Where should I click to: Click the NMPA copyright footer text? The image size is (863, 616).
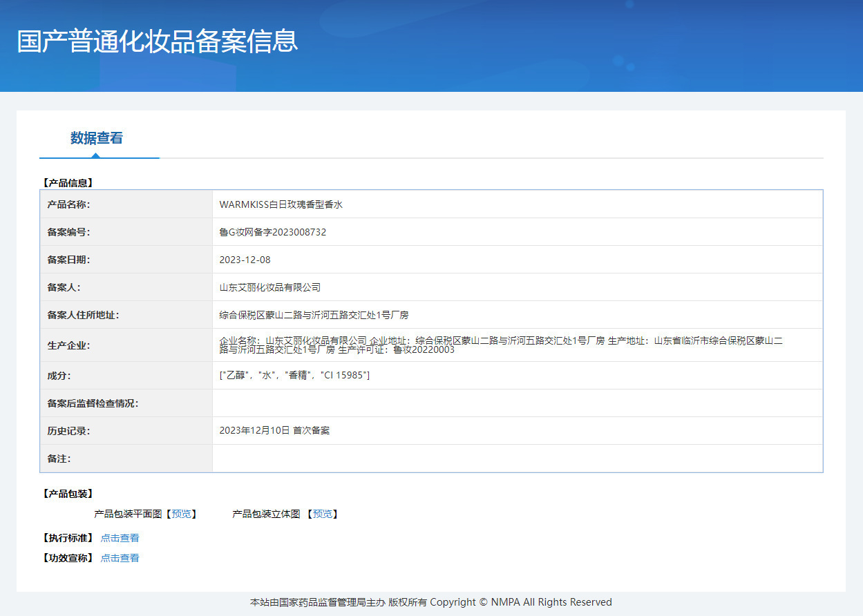[431, 602]
